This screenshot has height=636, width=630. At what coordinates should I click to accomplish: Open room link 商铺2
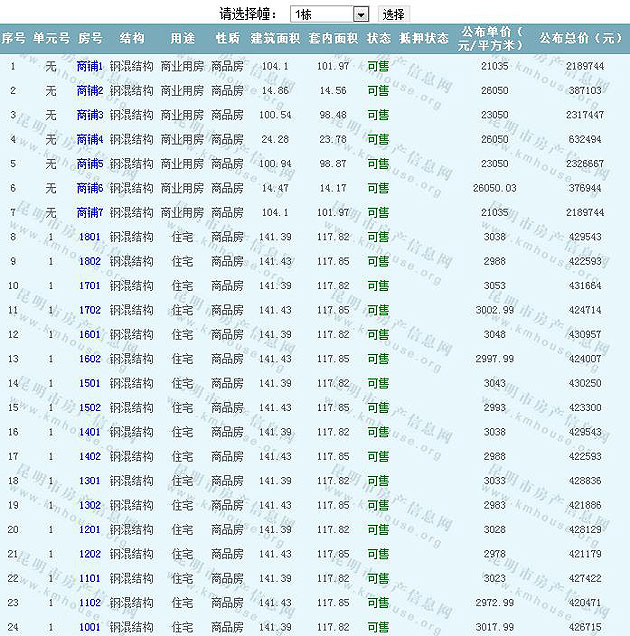point(90,90)
